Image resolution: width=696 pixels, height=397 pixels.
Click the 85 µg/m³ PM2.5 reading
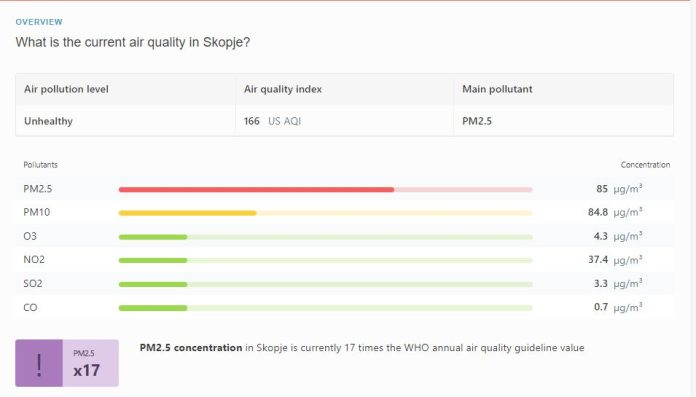tap(619, 189)
